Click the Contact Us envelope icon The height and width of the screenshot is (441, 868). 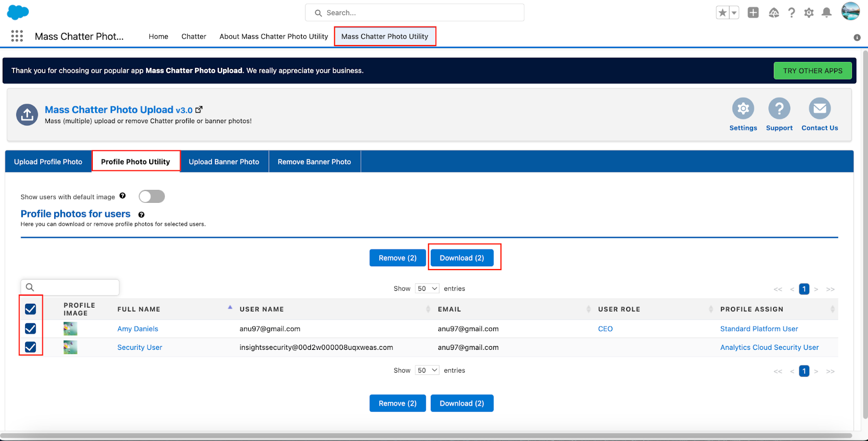coord(820,108)
